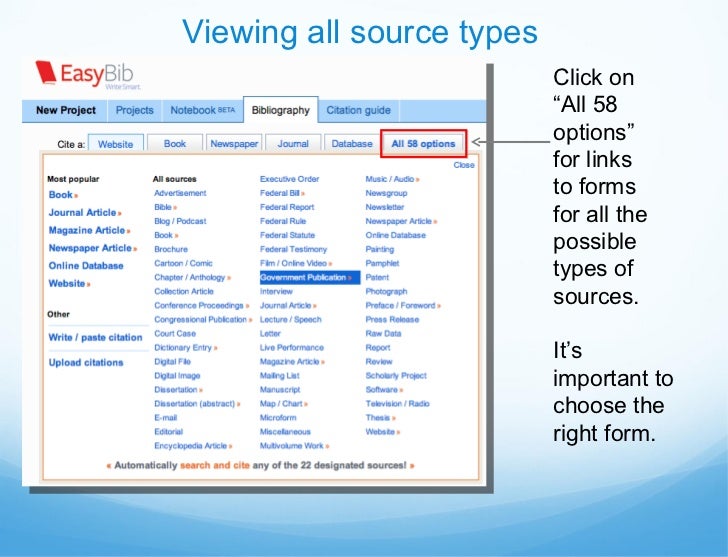Viewport: 728px width, 557px height.
Task: Select Patent source type
Action: (377, 277)
